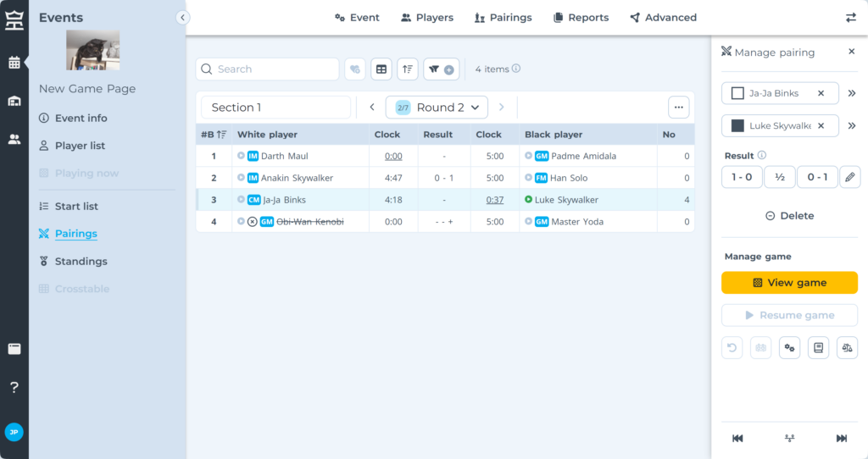The width and height of the screenshot is (868, 459).
Task: Collapse the Events sidebar
Action: coord(183,18)
